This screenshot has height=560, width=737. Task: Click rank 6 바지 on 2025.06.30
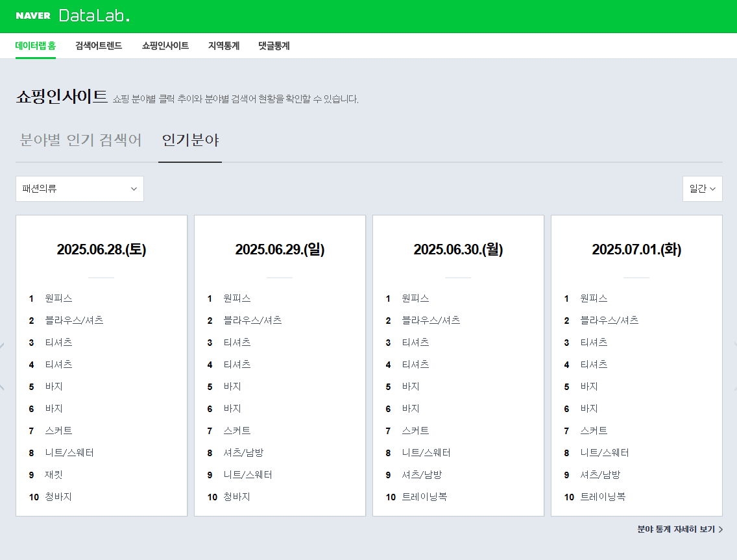(410, 409)
